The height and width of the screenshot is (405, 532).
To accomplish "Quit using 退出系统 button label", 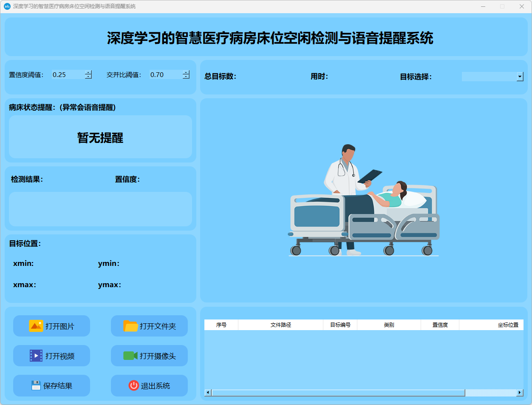I will coord(156,386).
